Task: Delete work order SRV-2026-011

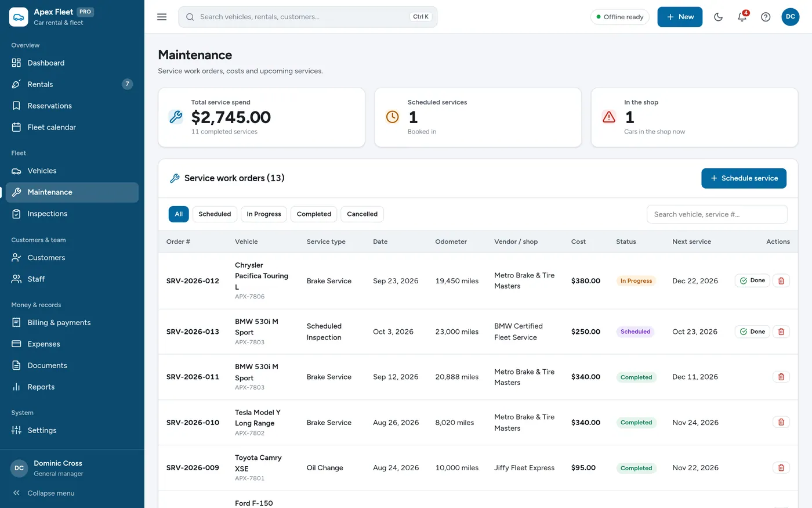Action: pos(781,377)
